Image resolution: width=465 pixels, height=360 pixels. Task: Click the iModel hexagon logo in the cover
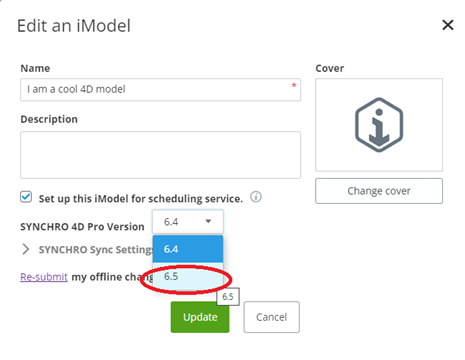point(379,125)
